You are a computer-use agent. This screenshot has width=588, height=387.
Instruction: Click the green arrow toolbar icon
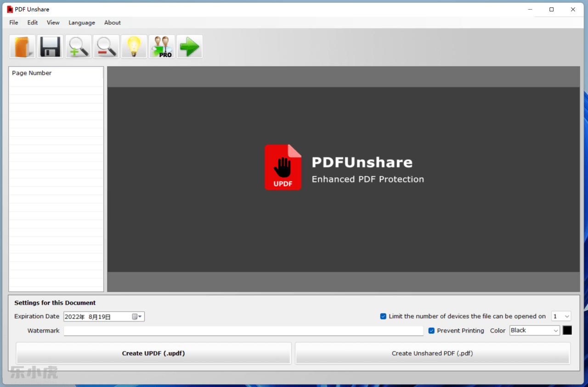[190, 47]
